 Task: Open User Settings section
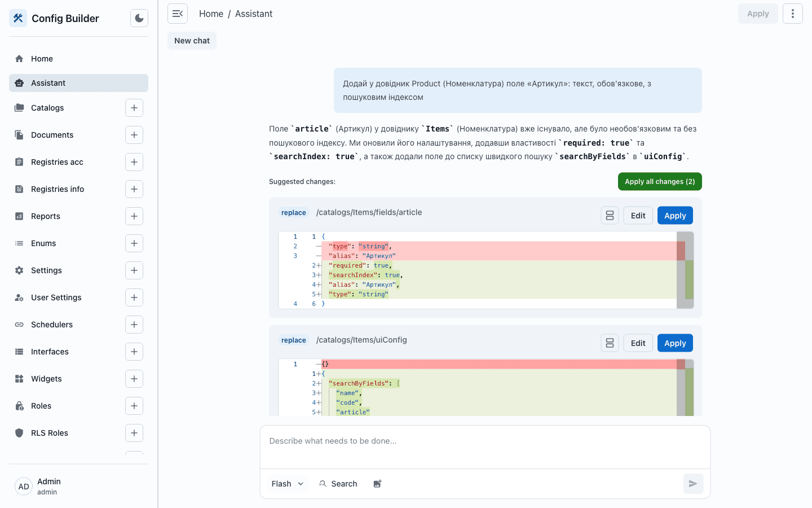(x=56, y=297)
